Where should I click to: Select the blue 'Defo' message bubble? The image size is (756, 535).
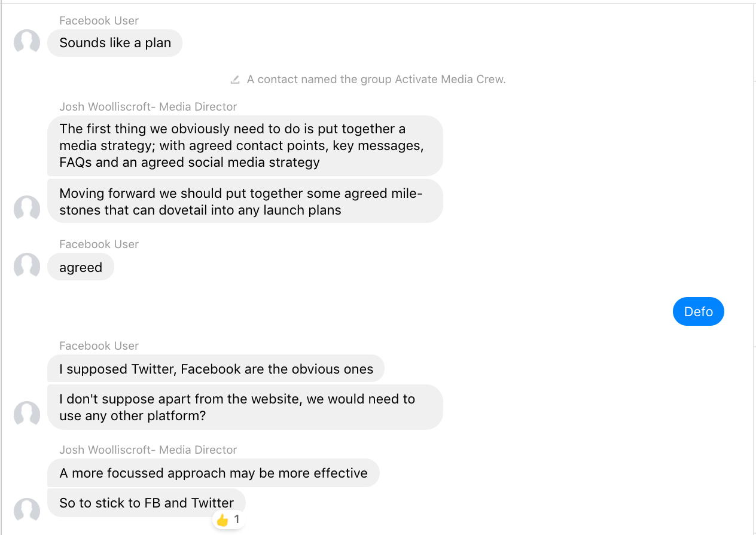(698, 311)
